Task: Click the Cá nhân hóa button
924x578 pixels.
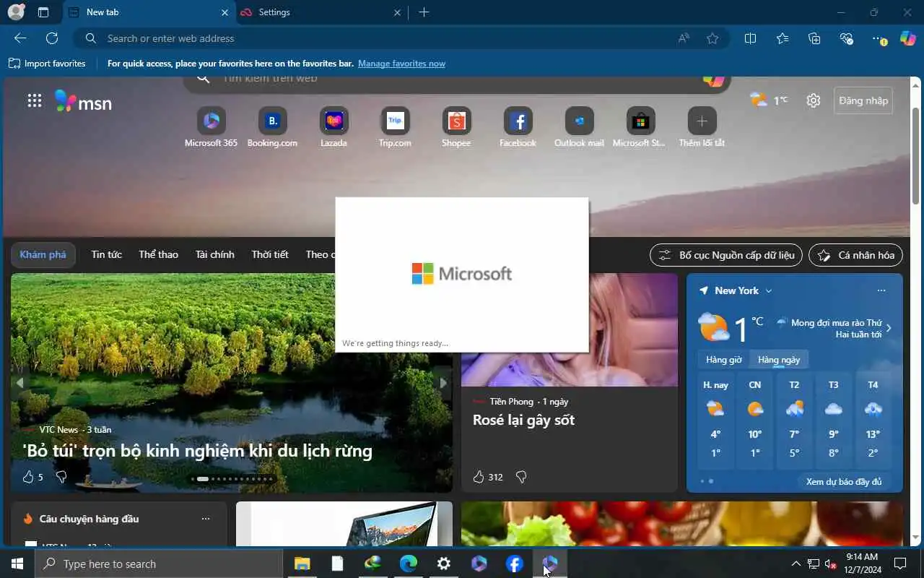Action: 856,255
